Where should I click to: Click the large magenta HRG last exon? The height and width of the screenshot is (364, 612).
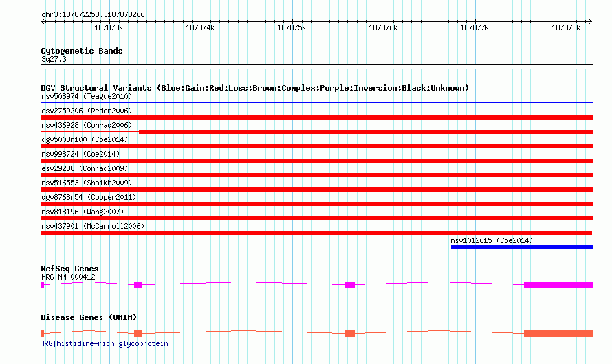[x=558, y=285]
